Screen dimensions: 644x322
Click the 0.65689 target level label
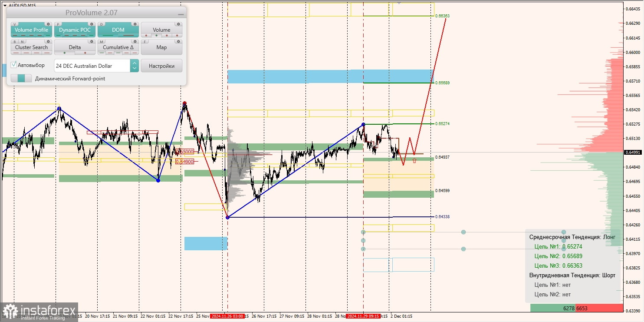(x=443, y=83)
